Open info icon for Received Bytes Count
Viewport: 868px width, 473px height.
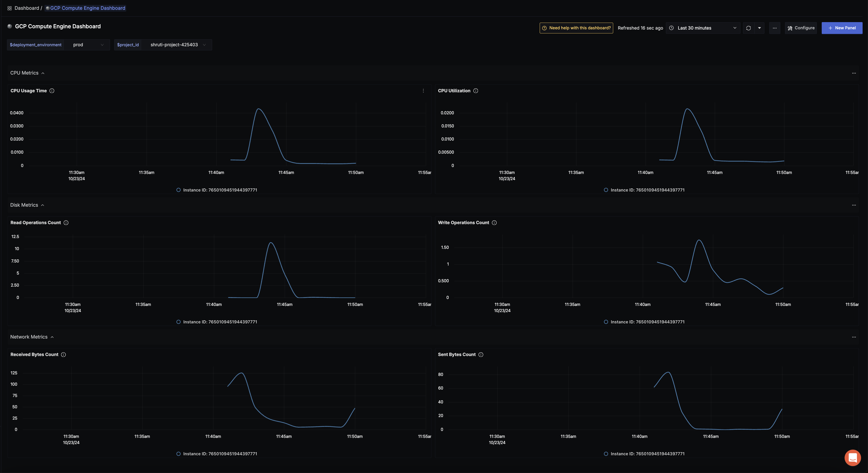pos(63,354)
